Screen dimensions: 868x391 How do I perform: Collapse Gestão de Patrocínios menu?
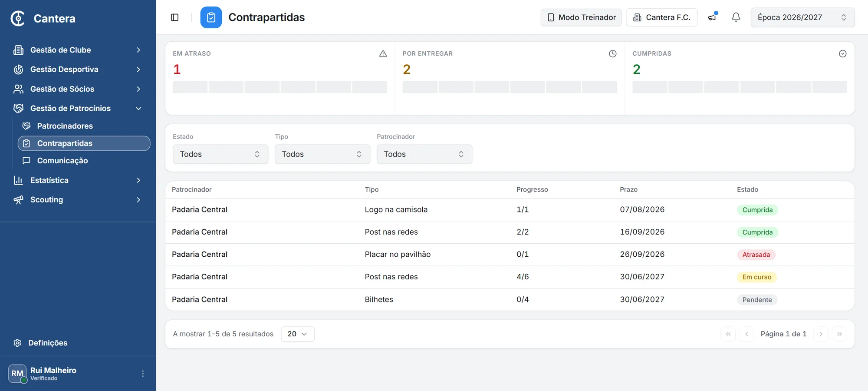[78, 109]
